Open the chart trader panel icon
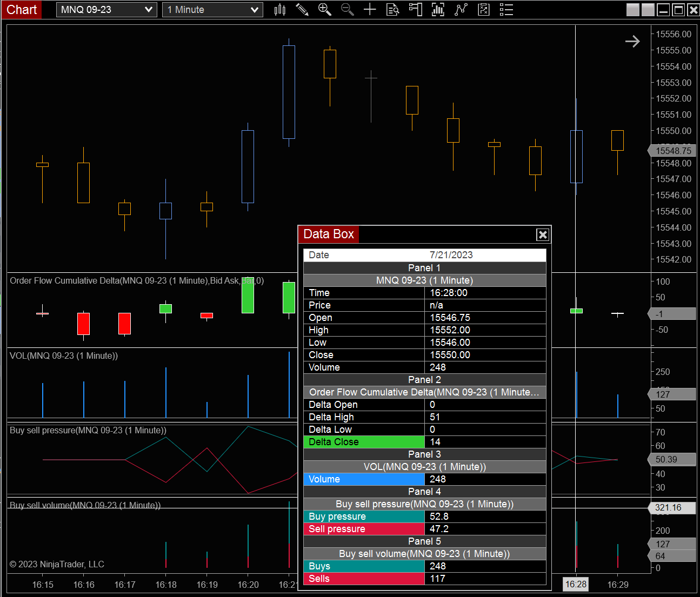Image resolution: width=700 pixels, height=597 pixels. pos(415,9)
